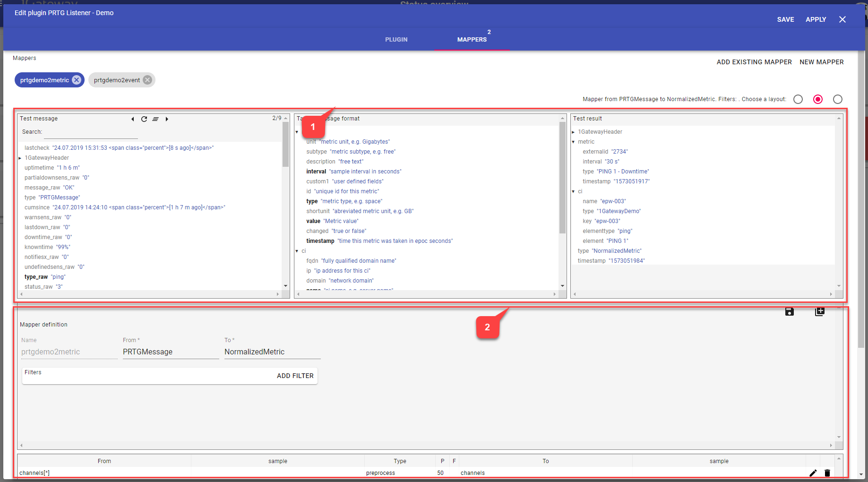868x482 pixels.
Task: Remove the prtgdemo2metric mapper chip
Action: [x=77, y=80]
